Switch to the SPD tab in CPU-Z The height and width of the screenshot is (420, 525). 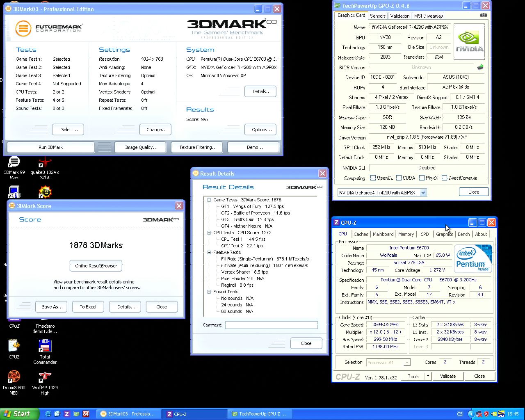tap(425, 234)
